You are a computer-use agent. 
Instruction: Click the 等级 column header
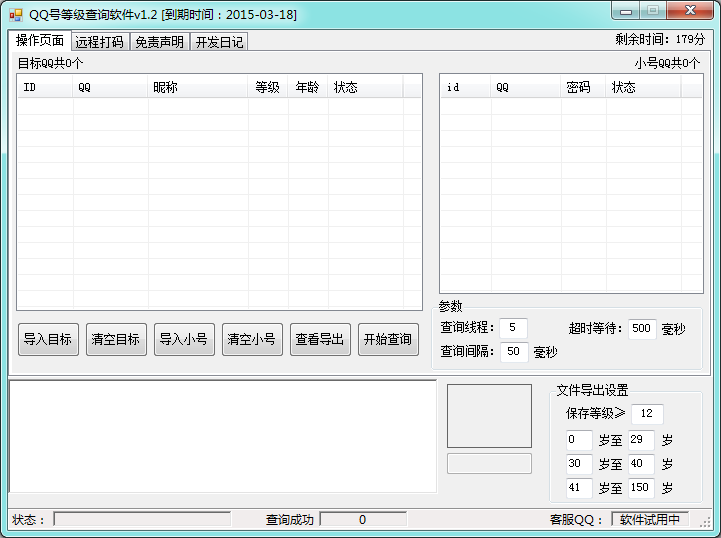coord(268,87)
